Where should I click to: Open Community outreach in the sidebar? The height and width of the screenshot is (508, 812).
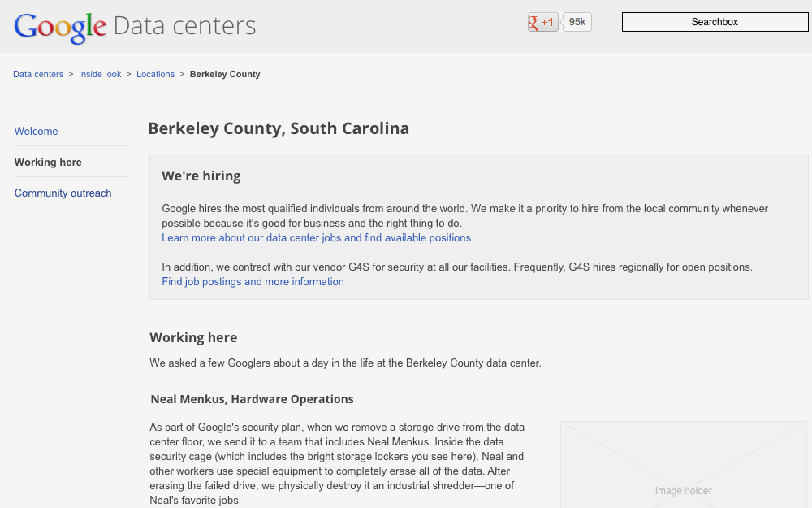63,193
